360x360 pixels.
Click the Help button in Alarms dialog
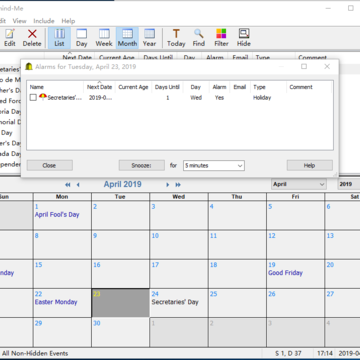[309, 166]
